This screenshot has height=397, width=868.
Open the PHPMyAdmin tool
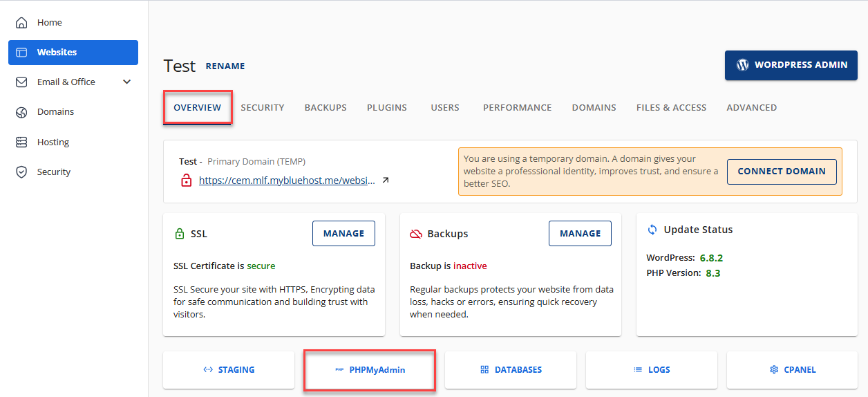[x=370, y=370]
